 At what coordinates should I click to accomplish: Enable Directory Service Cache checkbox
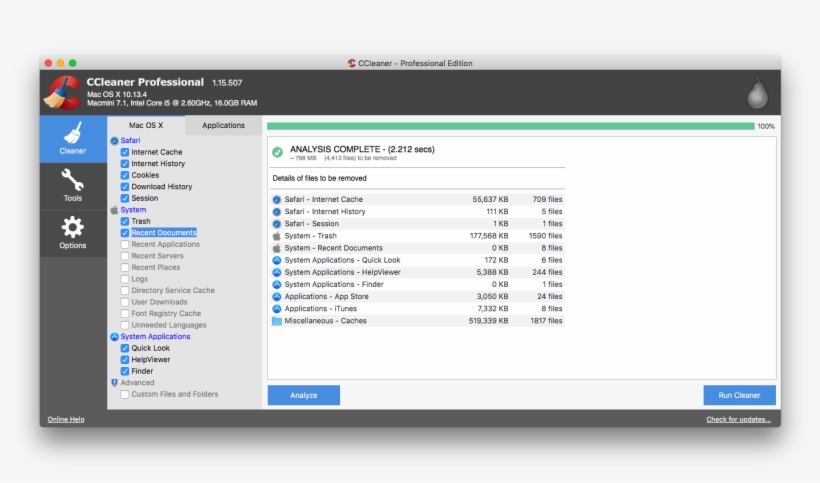pyautogui.click(x=124, y=290)
